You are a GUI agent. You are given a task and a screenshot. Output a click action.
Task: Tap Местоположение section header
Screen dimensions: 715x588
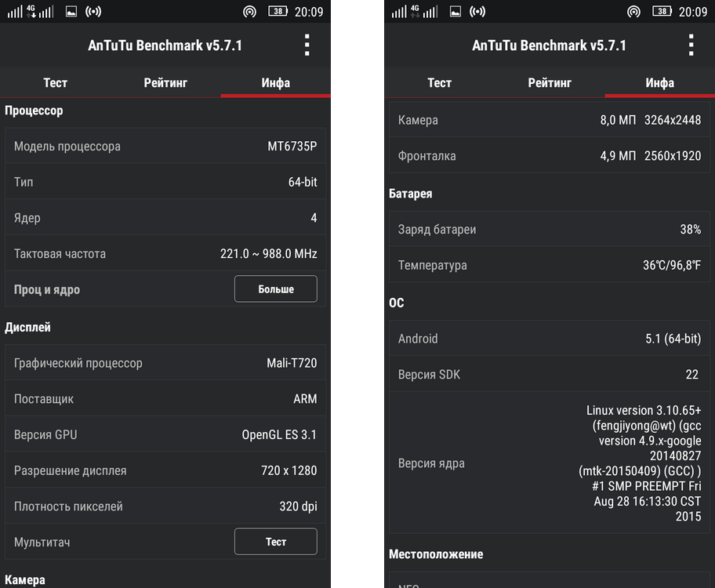[436, 554]
